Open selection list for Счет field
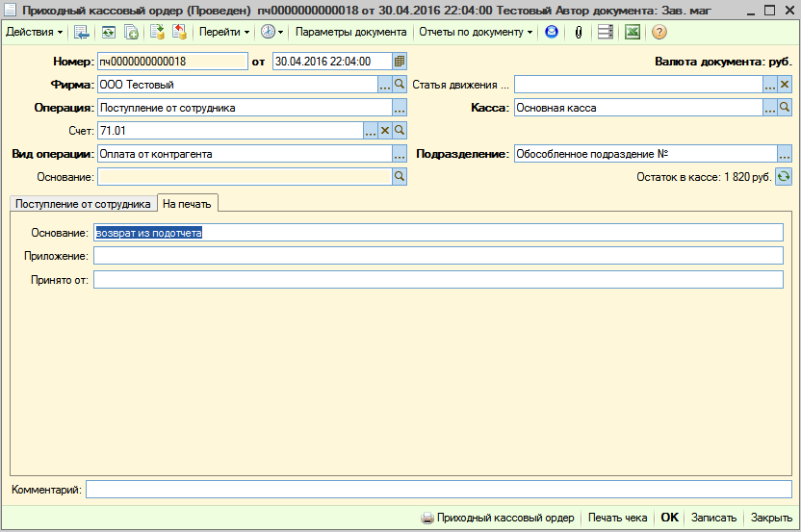The width and height of the screenshot is (801, 532). pyautogui.click(x=371, y=131)
